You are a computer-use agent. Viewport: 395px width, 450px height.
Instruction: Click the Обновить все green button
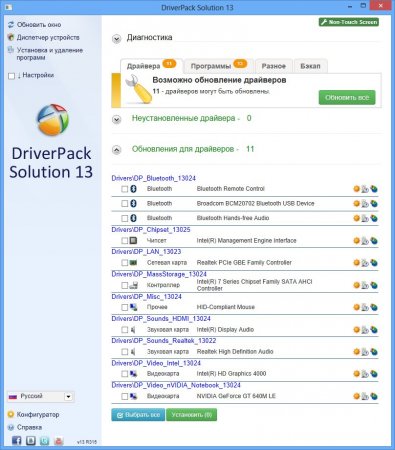[347, 97]
